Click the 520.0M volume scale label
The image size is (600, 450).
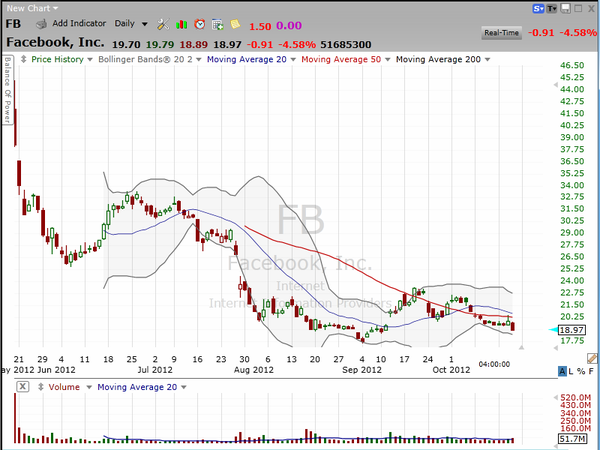[575, 398]
